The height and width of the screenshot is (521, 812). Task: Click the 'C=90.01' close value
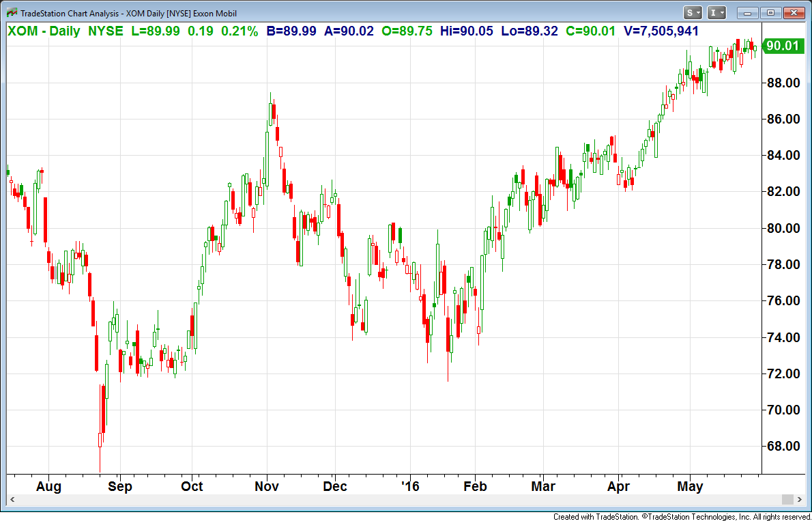coord(591,31)
